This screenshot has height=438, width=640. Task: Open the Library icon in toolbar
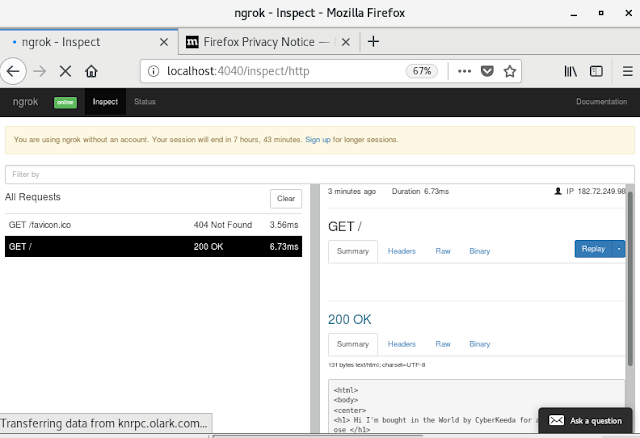coord(570,71)
